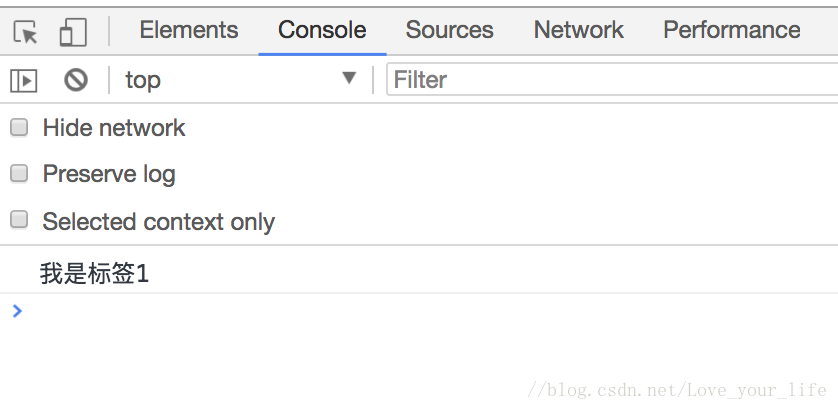This screenshot has width=838, height=410.
Task: Open the top execution context selector
Action: 240,80
